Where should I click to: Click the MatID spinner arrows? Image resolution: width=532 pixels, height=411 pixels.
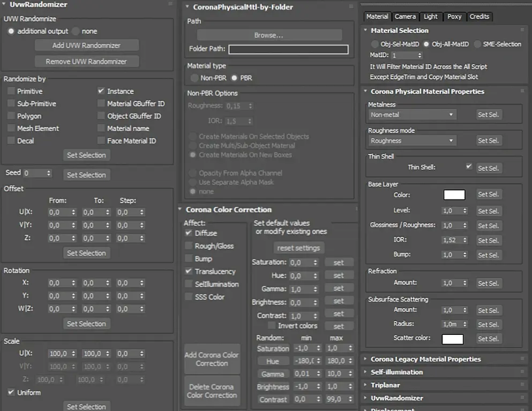pos(419,55)
